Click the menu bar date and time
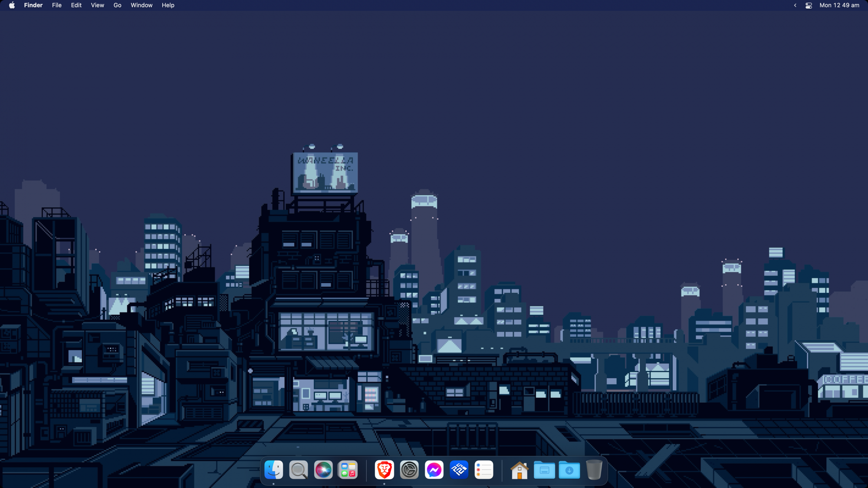The height and width of the screenshot is (488, 868). click(x=839, y=5)
